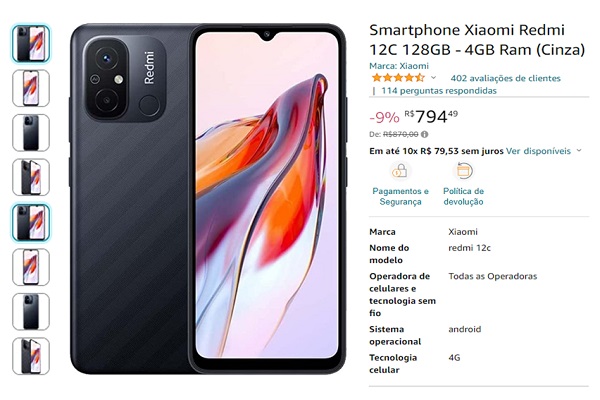Click the star rating icons

[398, 78]
